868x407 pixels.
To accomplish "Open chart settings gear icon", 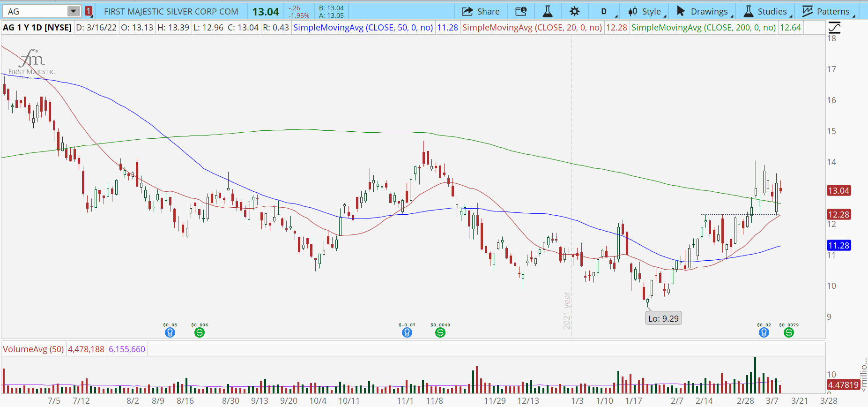I will click(575, 11).
